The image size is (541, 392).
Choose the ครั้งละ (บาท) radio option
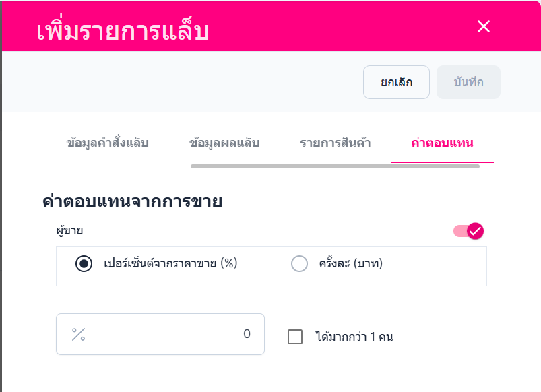pyautogui.click(x=299, y=264)
